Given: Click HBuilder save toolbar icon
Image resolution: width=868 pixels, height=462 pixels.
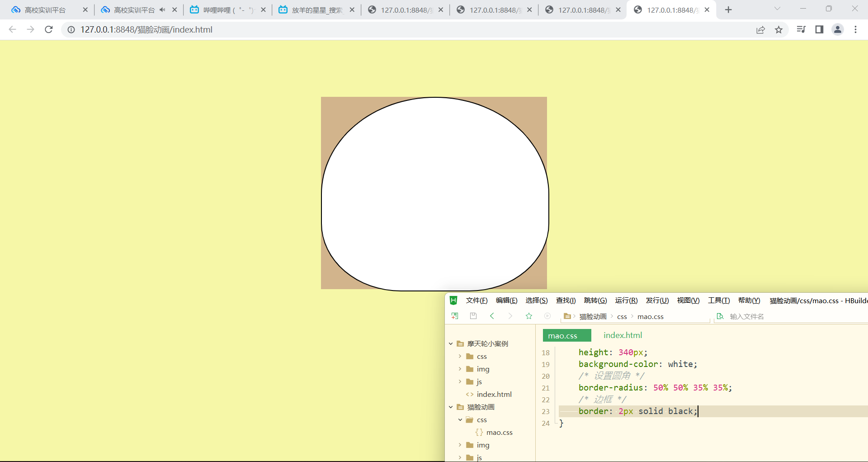Looking at the screenshot, I should [473, 316].
